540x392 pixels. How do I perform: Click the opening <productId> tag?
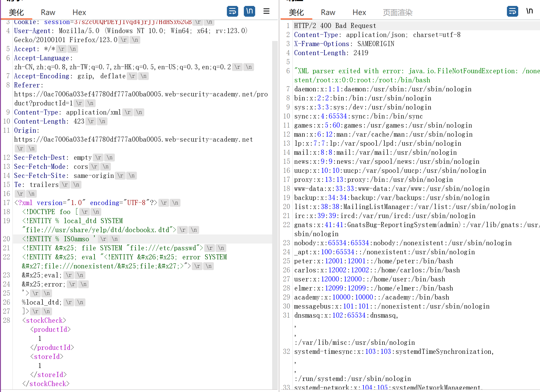point(50,329)
